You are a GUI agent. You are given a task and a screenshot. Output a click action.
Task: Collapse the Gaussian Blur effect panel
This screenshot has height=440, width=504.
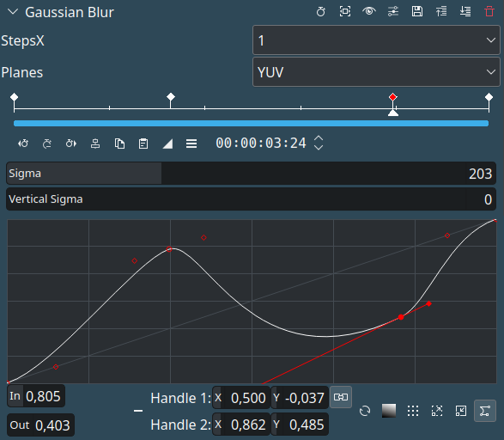pos(13,12)
